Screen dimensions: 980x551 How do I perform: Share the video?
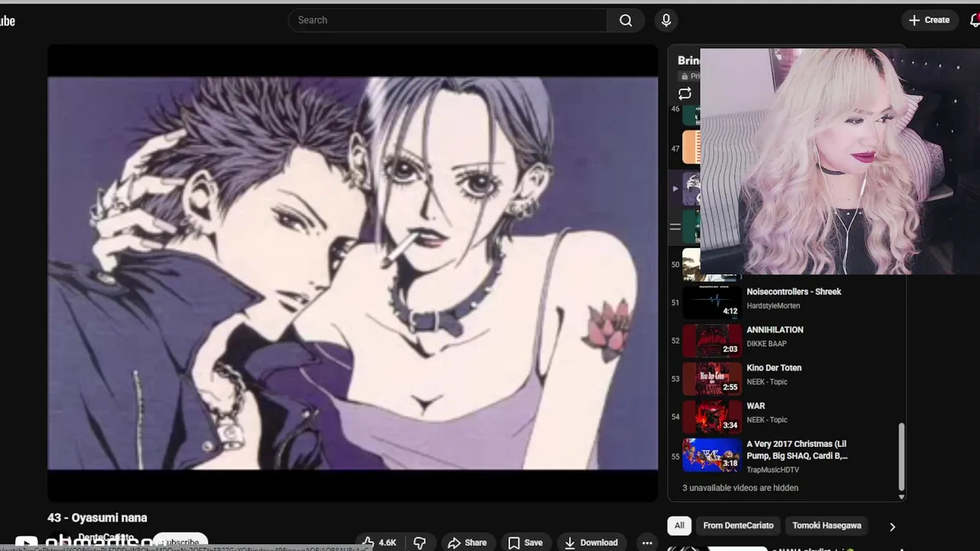tap(467, 543)
